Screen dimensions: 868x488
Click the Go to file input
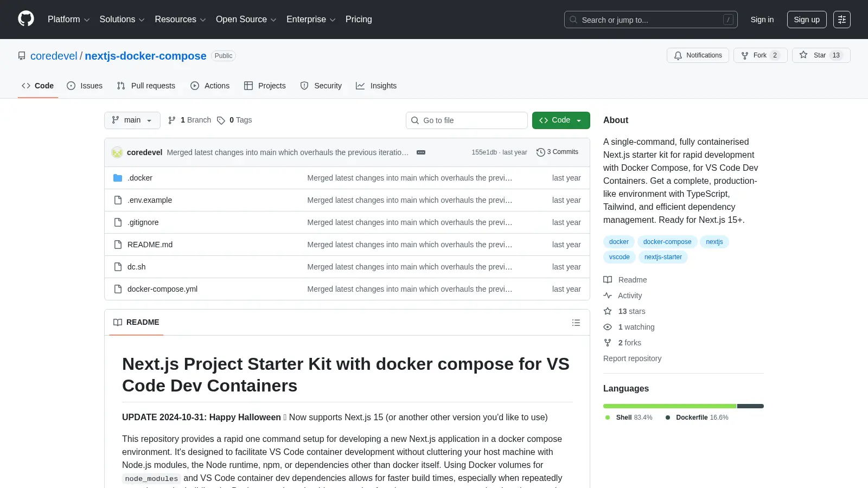point(467,120)
